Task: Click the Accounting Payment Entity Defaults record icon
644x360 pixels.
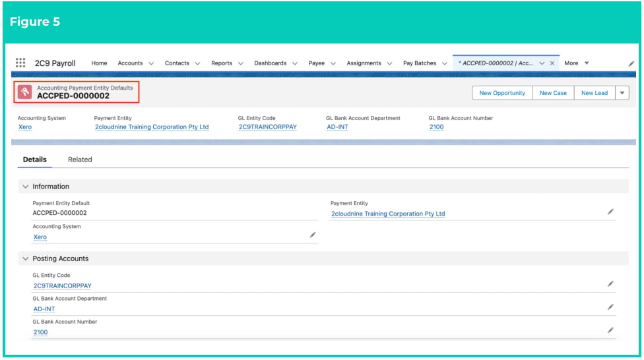Action: point(24,92)
